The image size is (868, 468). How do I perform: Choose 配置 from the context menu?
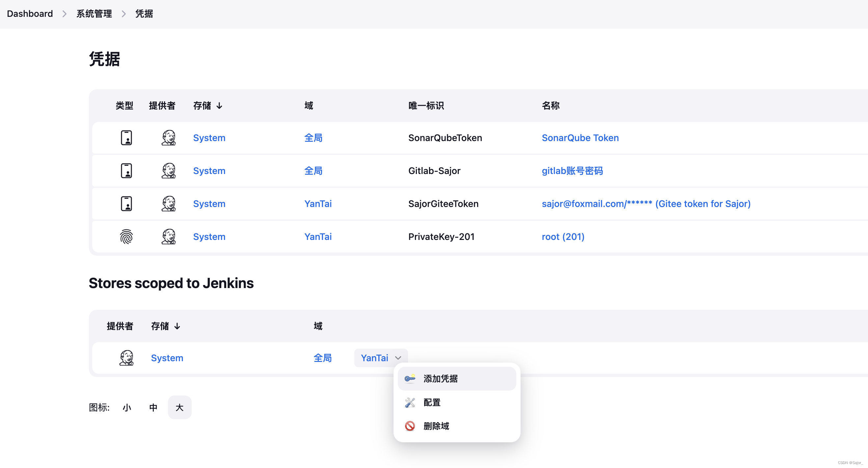pyautogui.click(x=432, y=403)
